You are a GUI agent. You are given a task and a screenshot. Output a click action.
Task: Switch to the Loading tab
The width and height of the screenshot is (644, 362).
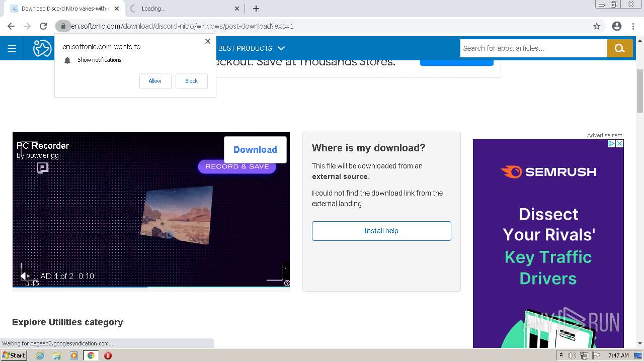pos(184,9)
